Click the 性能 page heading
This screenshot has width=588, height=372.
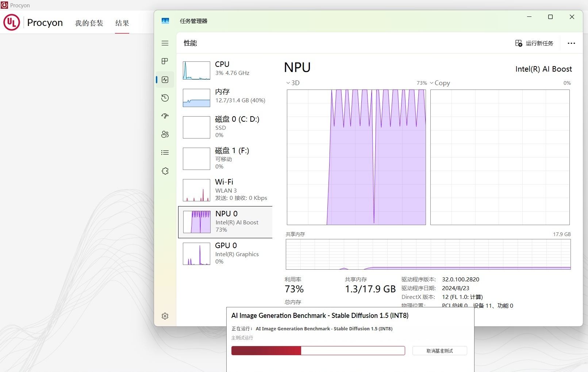pos(190,43)
